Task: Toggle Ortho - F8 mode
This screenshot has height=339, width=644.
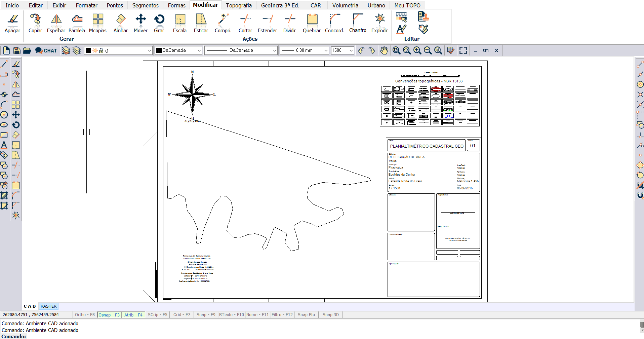Action: coord(85,315)
